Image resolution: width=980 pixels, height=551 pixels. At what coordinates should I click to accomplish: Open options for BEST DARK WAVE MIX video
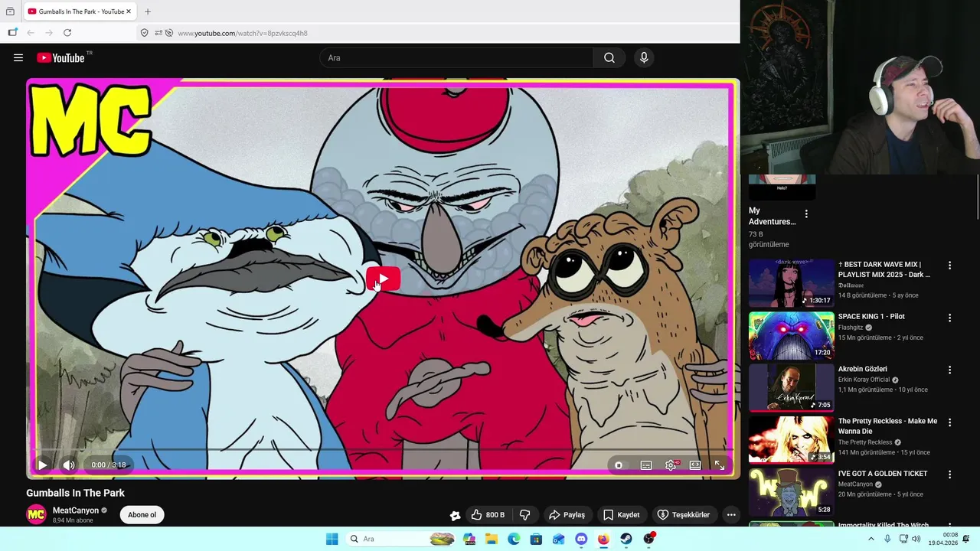(x=950, y=266)
